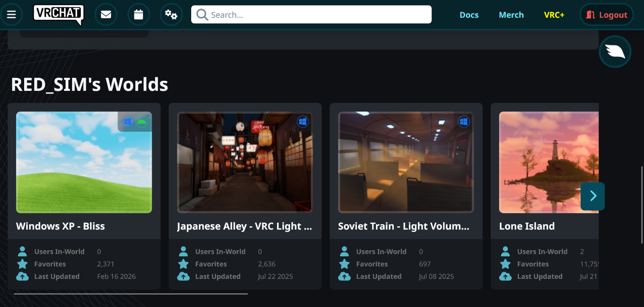Open Windows XP - Bliss thumbnail
644x307 pixels.
[84, 162]
